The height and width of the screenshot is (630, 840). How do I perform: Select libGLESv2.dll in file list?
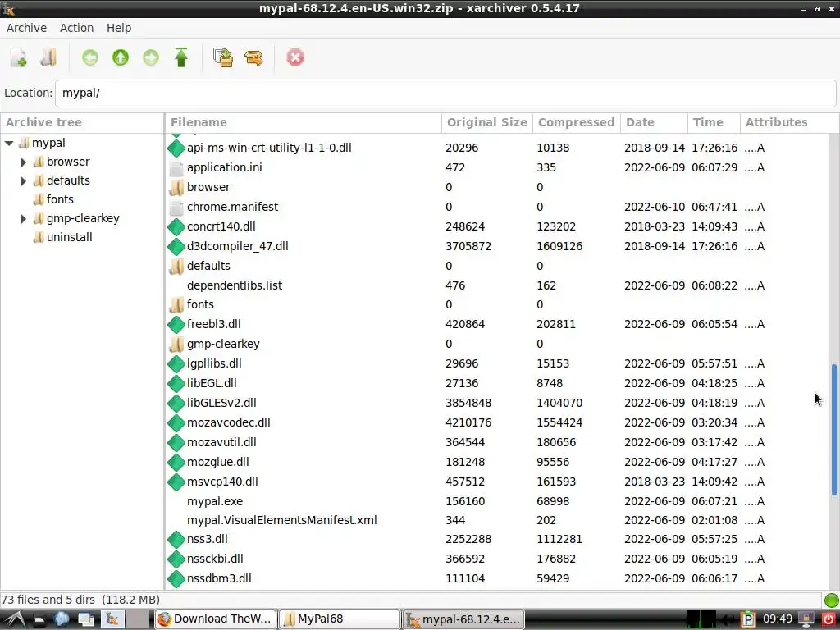point(221,403)
